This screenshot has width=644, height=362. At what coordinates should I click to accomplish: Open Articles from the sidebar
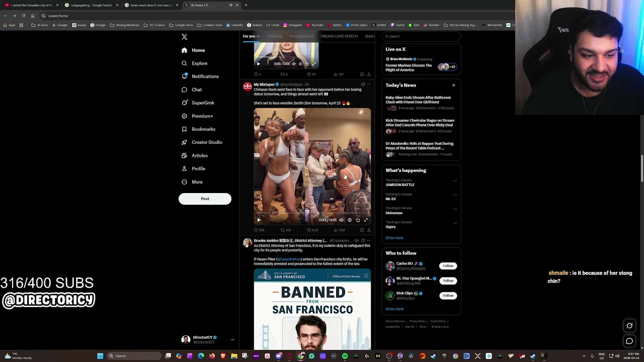point(195,155)
